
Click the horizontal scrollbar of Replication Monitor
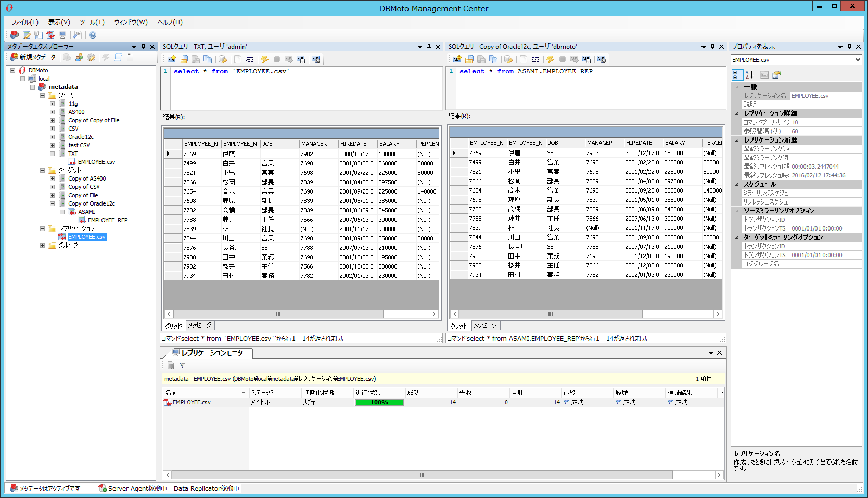tap(443, 475)
